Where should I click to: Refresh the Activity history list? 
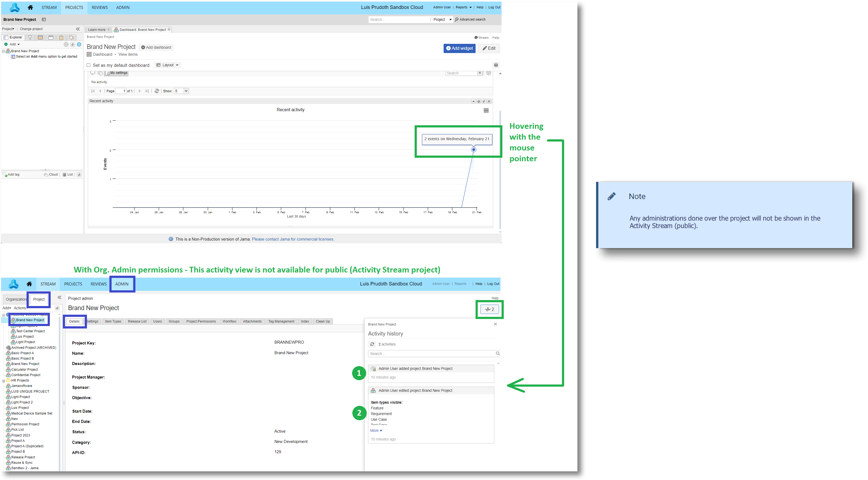coord(372,344)
